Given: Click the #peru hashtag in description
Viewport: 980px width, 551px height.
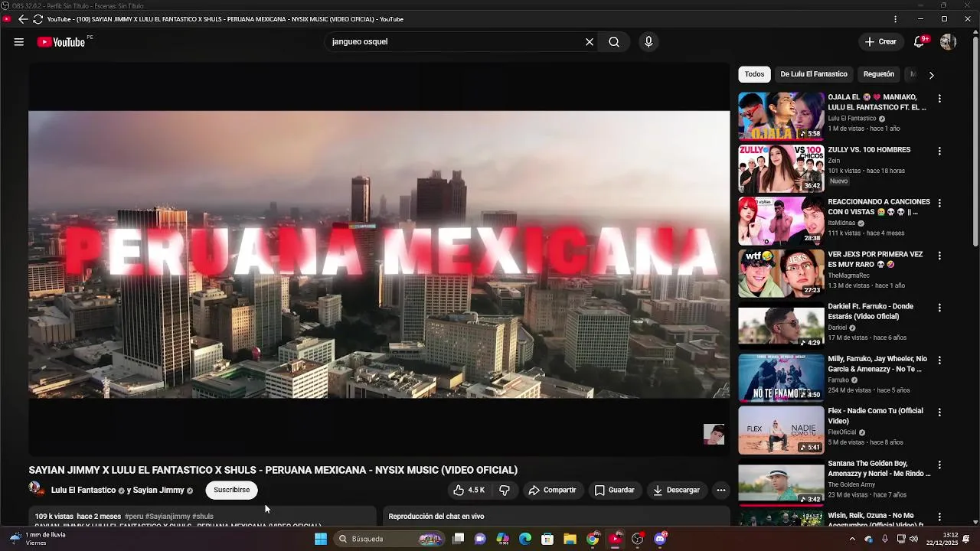Looking at the screenshot, I should (133, 517).
